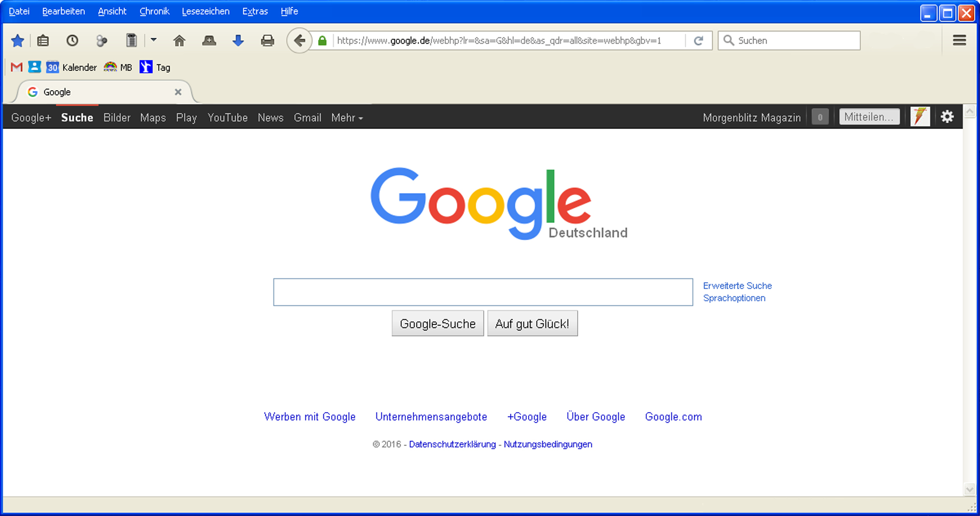Open Maps from the Google bar
The width and height of the screenshot is (980, 516).
[x=153, y=118]
